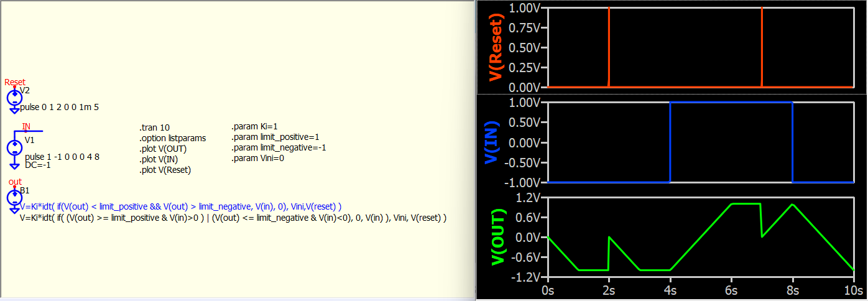
Task: Click the B1 behavioral source symbol
Action: click(14, 198)
